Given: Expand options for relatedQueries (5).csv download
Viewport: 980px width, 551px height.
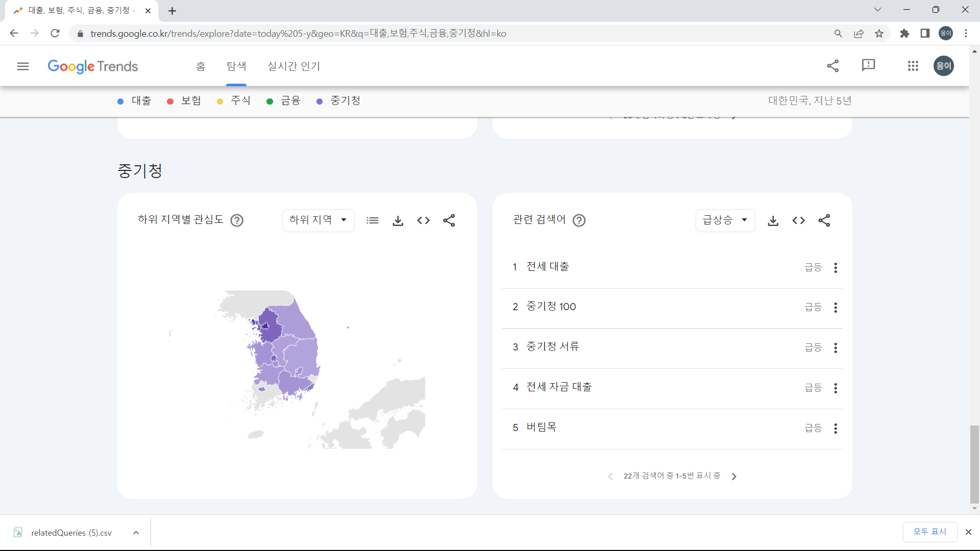Looking at the screenshot, I should (136, 532).
